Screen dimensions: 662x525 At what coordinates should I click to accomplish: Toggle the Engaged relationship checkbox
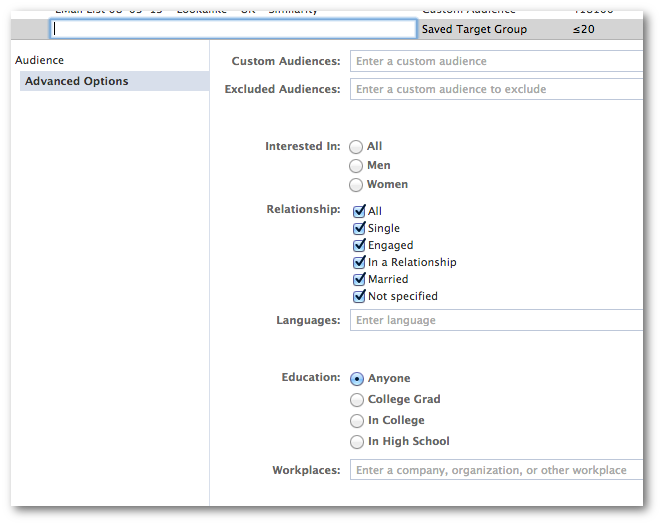coord(359,245)
